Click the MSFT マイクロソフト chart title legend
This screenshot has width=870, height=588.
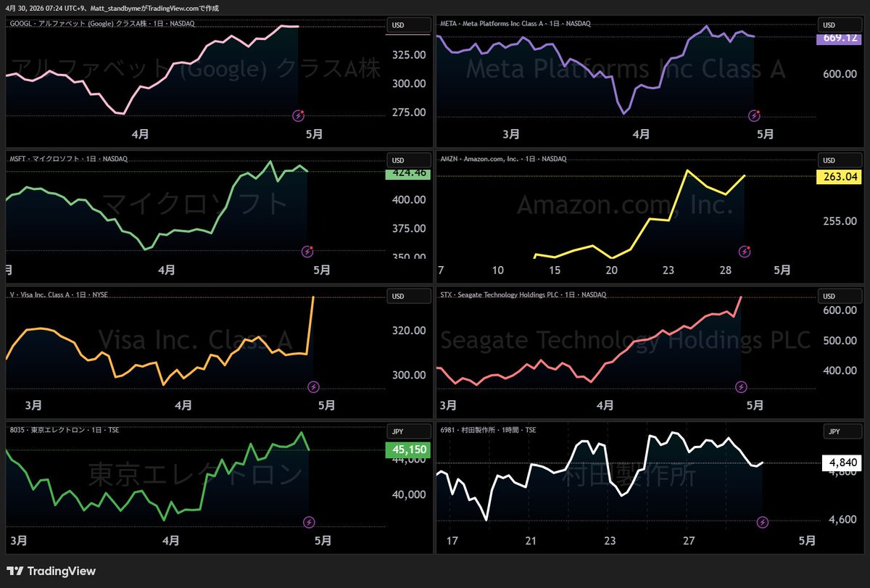68,158
